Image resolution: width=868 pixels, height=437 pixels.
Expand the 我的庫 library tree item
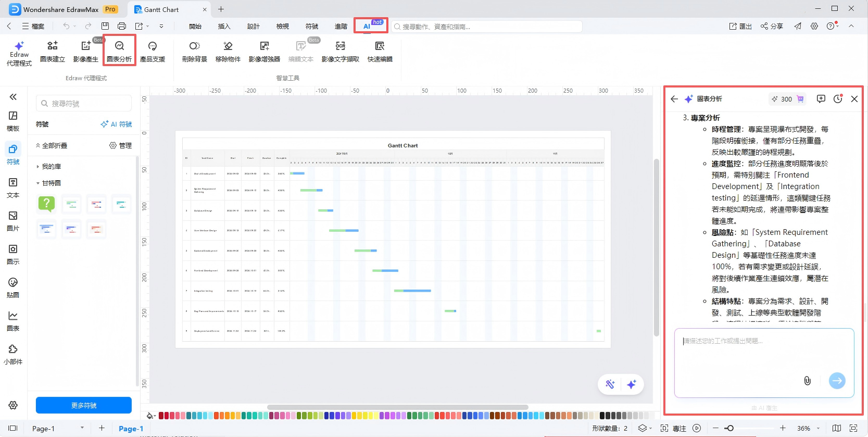[38, 167]
